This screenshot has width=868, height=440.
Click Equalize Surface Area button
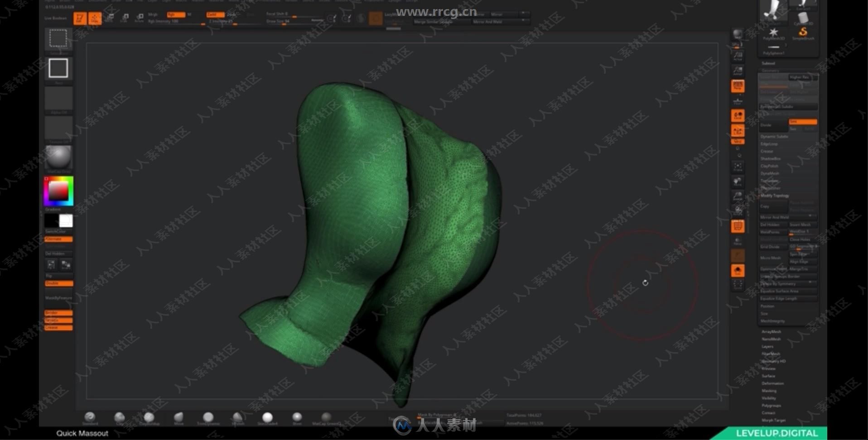pos(788,291)
